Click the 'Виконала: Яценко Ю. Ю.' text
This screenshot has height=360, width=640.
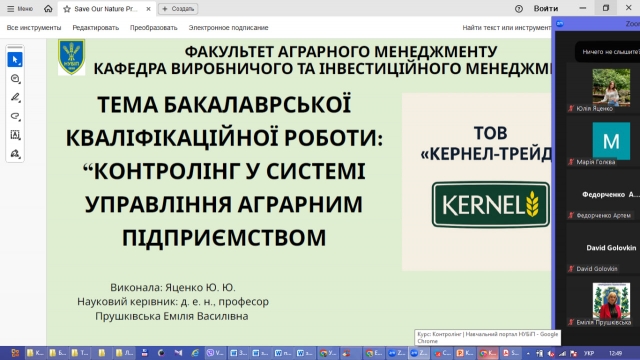point(173,287)
